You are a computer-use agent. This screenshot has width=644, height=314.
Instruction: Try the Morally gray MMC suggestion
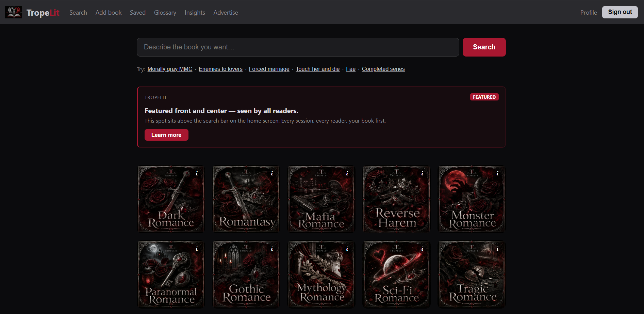point(170,69)
